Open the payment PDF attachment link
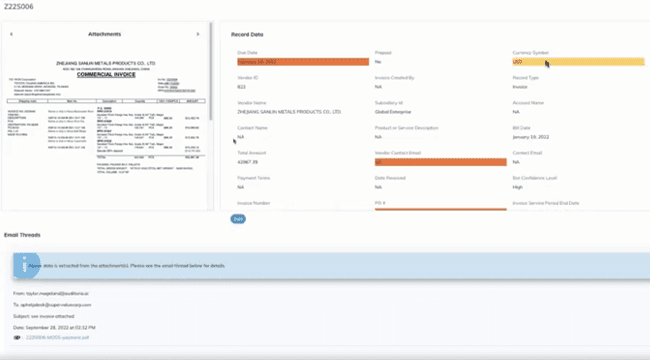Viewport: 650px width, 360px height. coord(57,338)
